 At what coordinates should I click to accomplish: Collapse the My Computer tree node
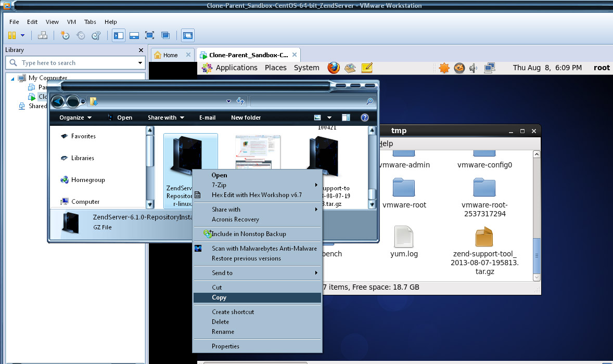click(12, 79)
